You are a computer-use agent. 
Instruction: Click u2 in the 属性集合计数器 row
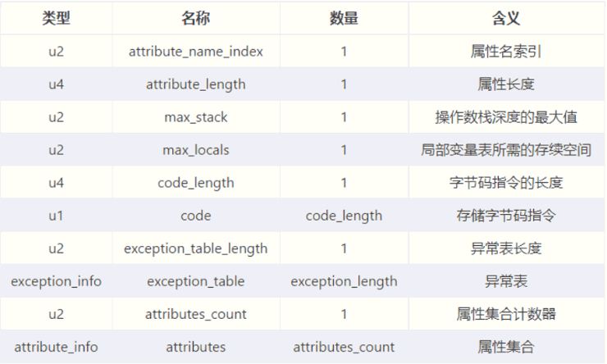(56, 315)
